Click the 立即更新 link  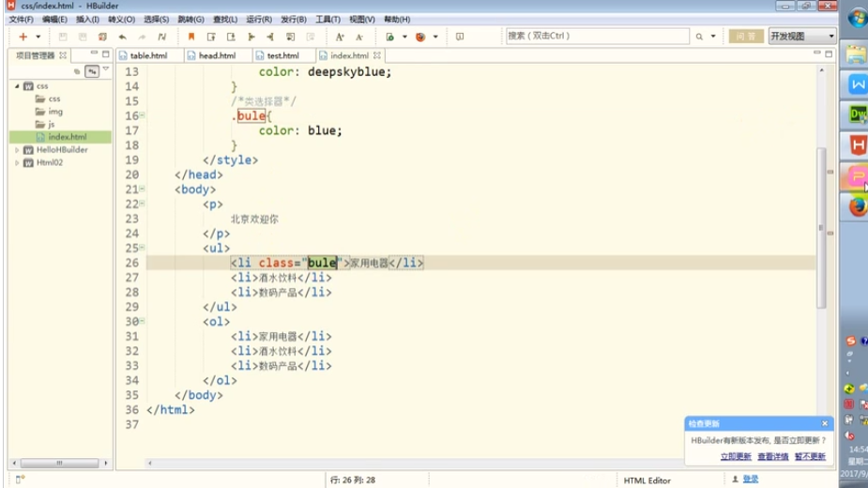click(736, 456)
